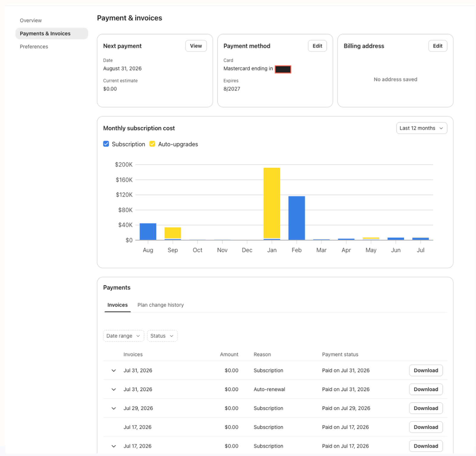
Task: Click the yellow Sep auto-upgrades bar
Action: point(173,233)
